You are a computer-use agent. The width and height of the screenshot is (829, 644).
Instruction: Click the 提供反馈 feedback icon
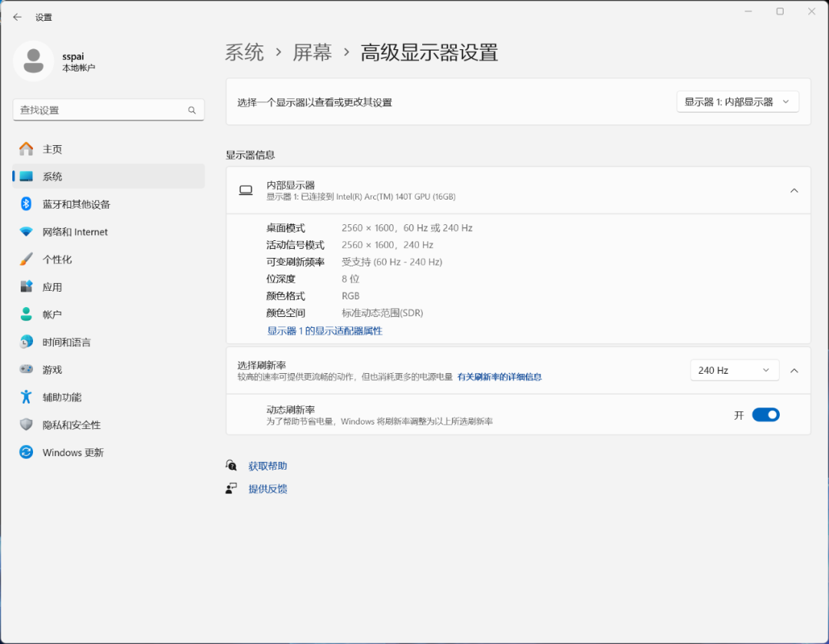click(x=231, y=488)
